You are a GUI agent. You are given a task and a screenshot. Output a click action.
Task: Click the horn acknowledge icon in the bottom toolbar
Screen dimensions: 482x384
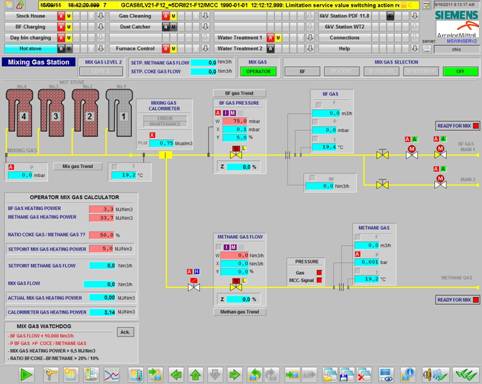(x=428, y=375)
